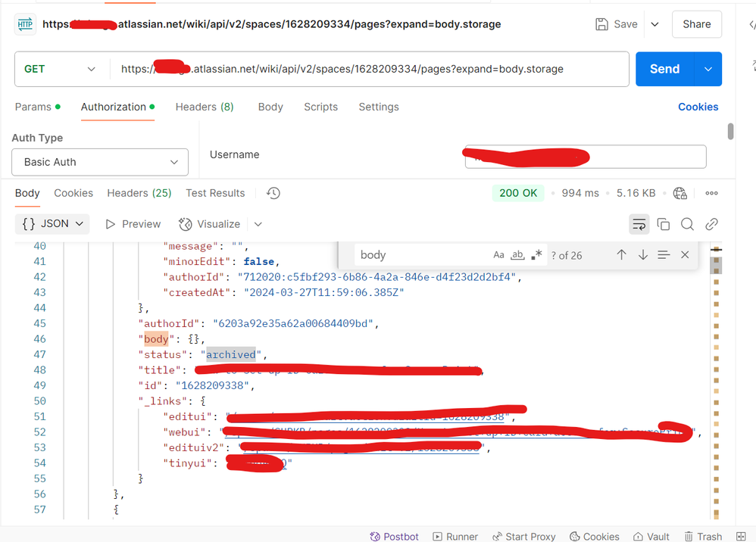Image resolution: width=756 pixels, height=542 pixels.
Task: Switch to the Params tab
Action: pyautogui.click(x=38, y=107)
